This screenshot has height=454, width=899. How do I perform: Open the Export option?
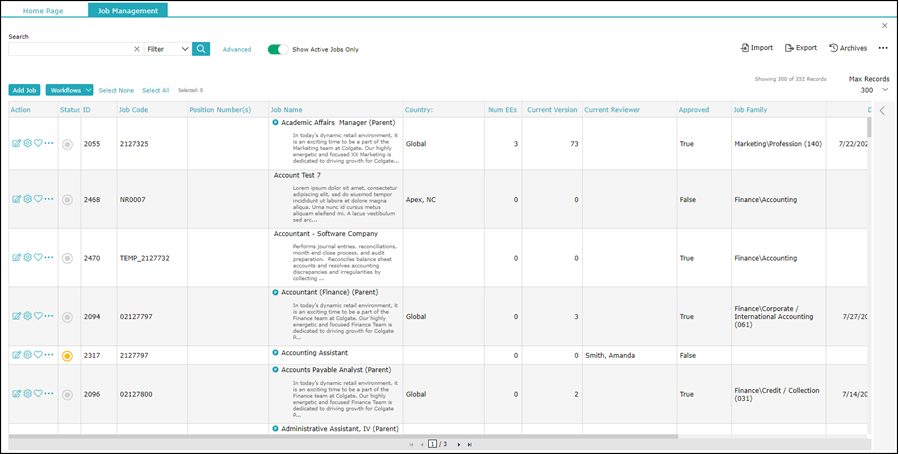tap(801, 48)
